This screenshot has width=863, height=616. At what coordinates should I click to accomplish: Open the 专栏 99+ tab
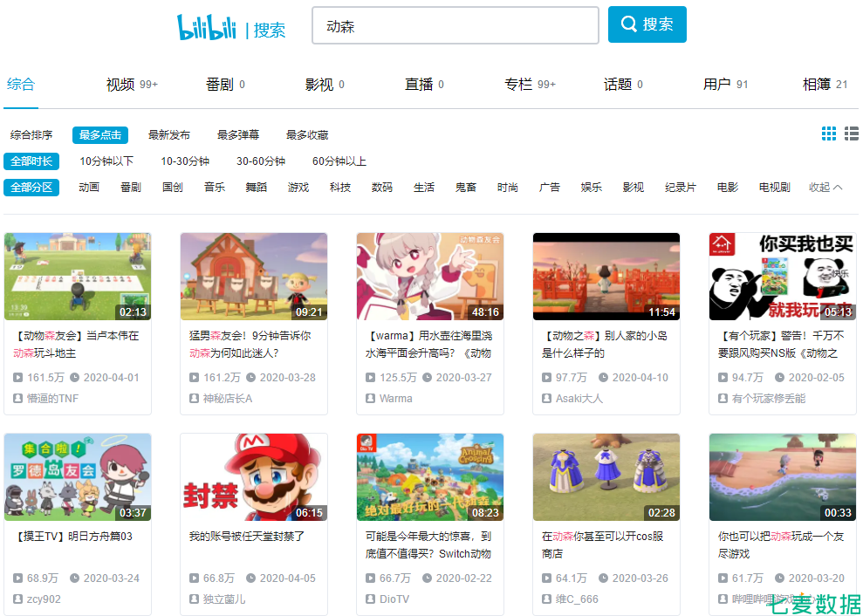point(530,85)
